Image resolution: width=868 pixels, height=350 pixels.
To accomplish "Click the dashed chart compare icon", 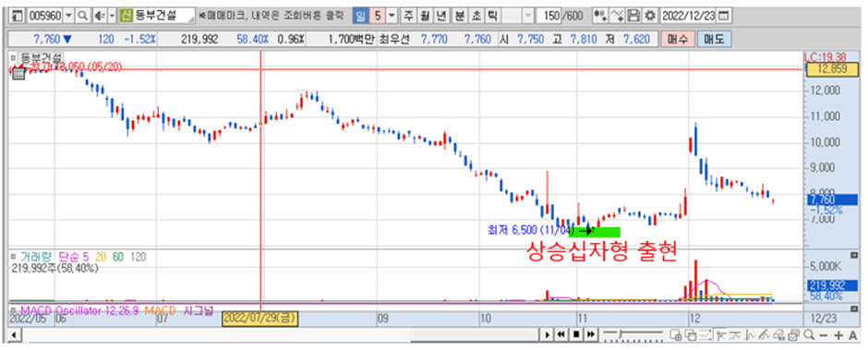I will pos(705,334).
